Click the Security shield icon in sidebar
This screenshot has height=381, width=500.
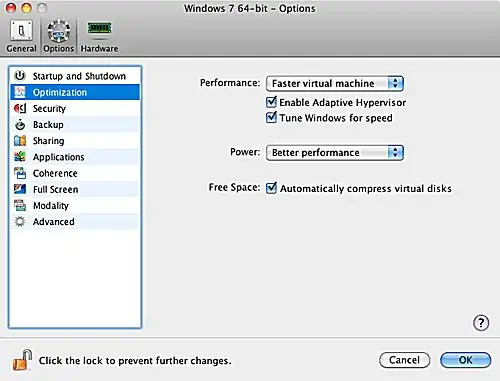tap(20, 108)
